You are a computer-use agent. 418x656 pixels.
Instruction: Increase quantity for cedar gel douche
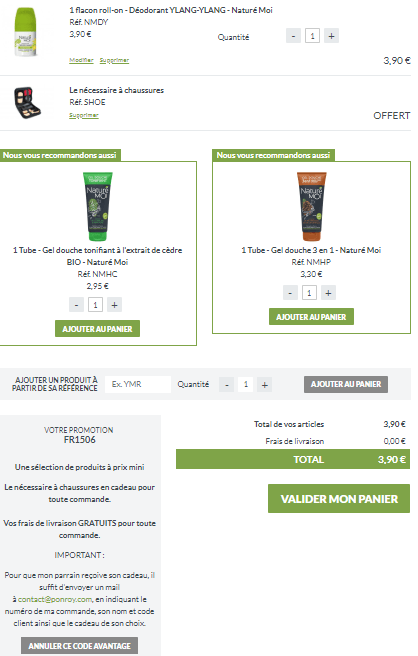114,305
